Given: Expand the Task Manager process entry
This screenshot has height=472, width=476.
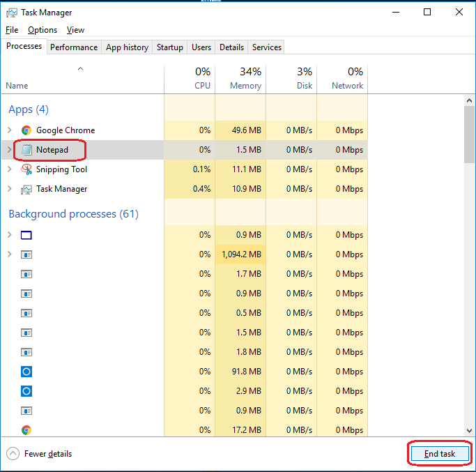Looking at the screenshot, I should 9,189.
